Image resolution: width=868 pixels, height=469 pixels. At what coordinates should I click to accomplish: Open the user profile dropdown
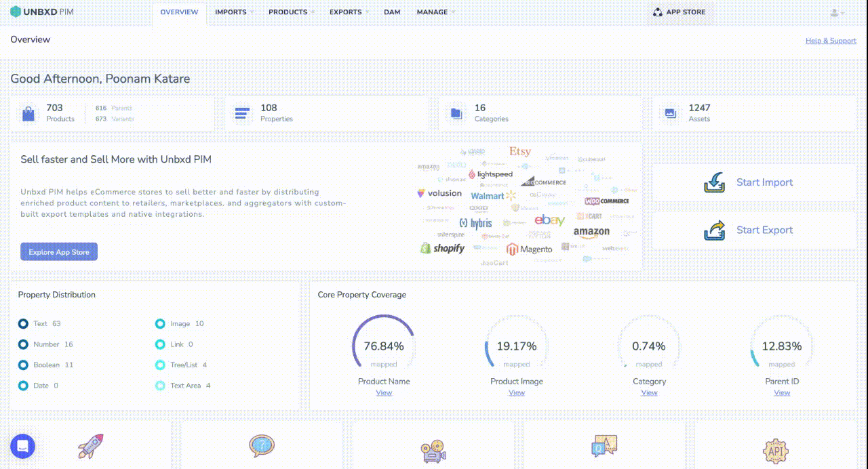(x=837, y=13)
